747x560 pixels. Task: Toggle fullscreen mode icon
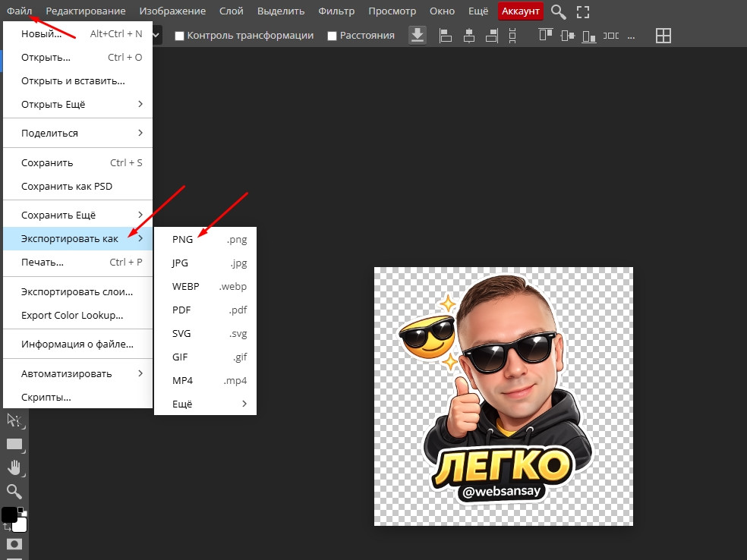(x=582, y=12)
